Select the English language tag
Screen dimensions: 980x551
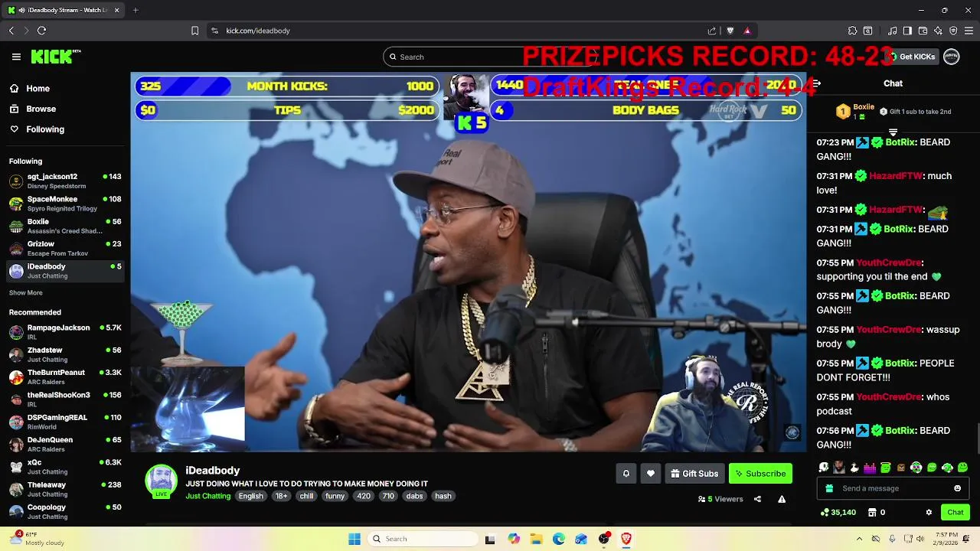tap(250, 496)
